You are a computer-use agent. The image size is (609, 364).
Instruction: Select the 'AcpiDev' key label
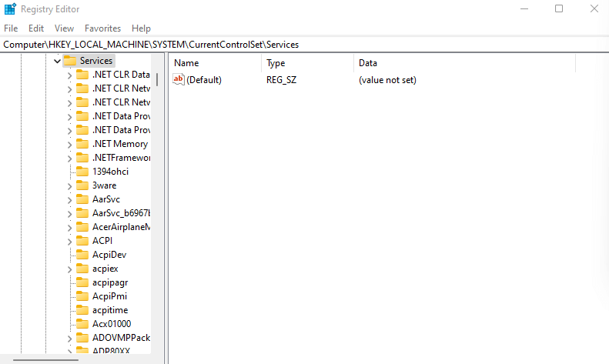click(x=109, y=255)
